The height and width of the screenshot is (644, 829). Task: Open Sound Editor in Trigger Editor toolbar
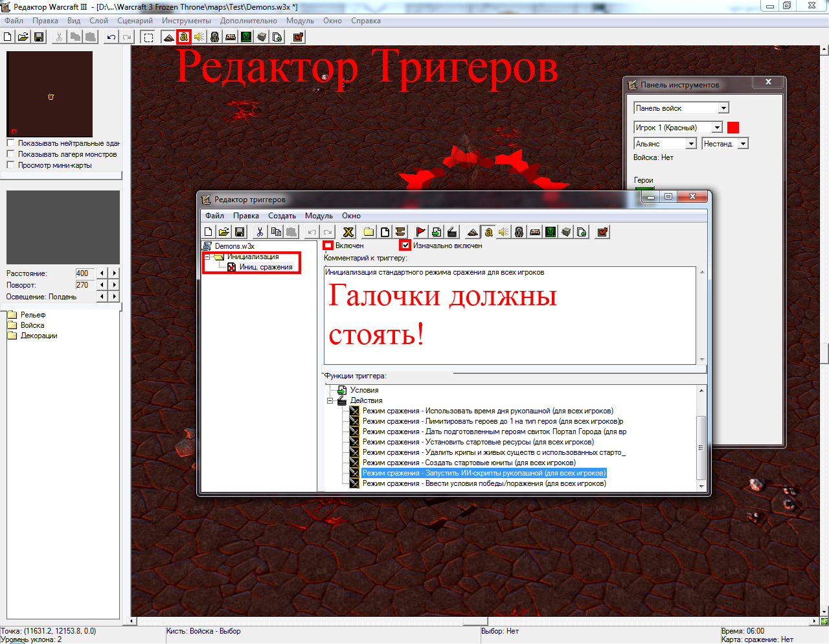click(x=504, y=232)
